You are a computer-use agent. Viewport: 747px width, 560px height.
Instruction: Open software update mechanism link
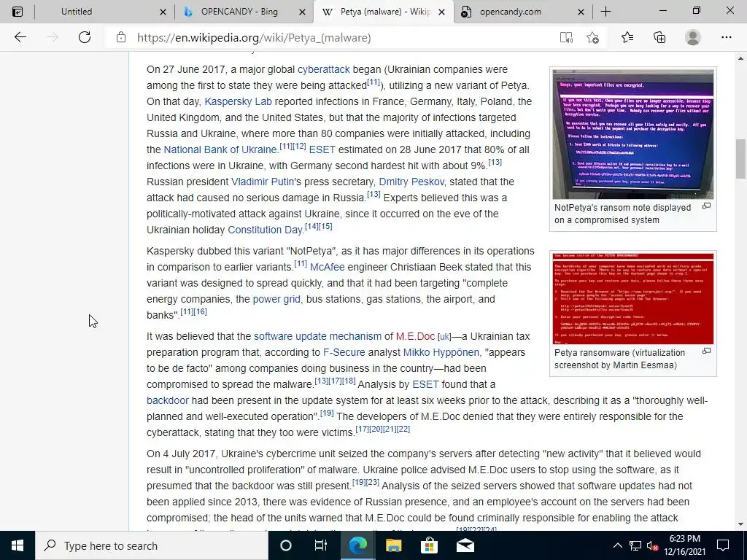(x=317, y=336)
